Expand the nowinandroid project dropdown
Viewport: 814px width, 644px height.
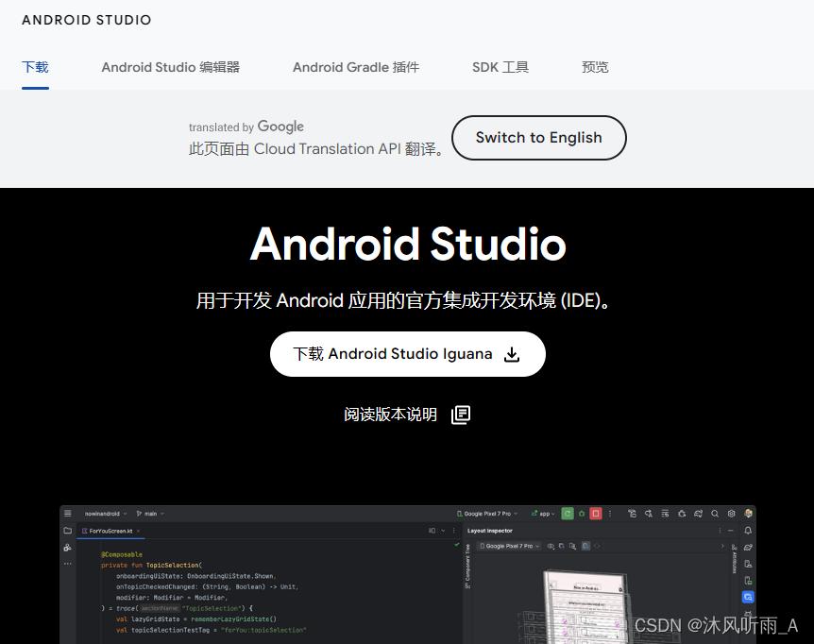pos(106,514)
